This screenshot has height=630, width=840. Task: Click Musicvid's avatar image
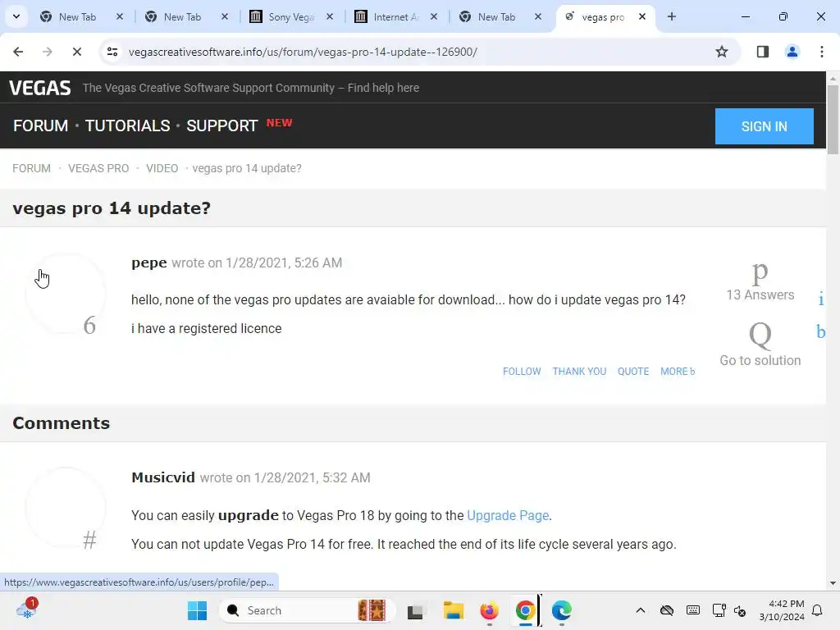click(66, 507)
